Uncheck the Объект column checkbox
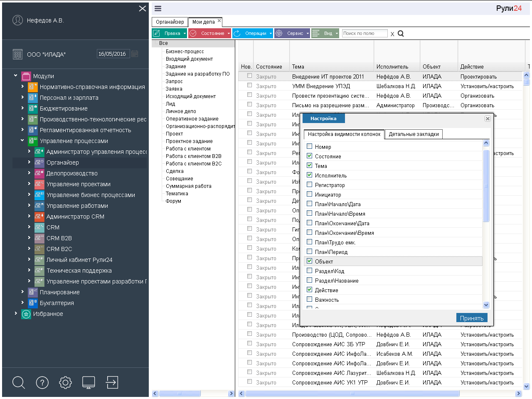Screen dimensions: 532x399 click(x=309, y=261)
